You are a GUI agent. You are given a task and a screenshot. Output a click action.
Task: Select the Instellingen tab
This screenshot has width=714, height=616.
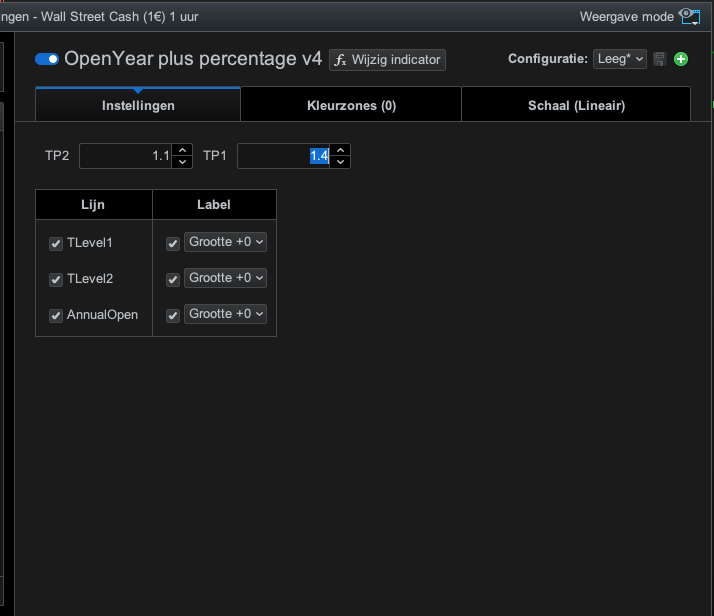[x=138, y=105]
